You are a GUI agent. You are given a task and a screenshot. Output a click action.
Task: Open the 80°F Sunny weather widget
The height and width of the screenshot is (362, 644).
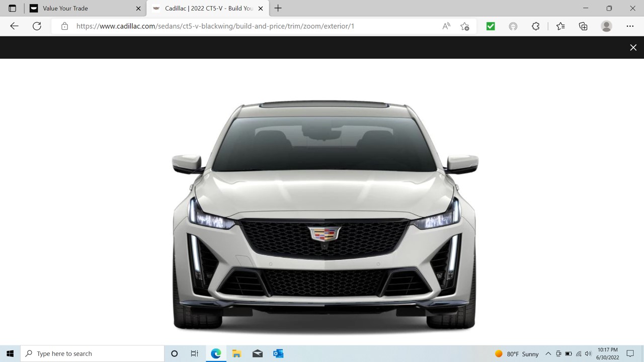pos(517,354)
